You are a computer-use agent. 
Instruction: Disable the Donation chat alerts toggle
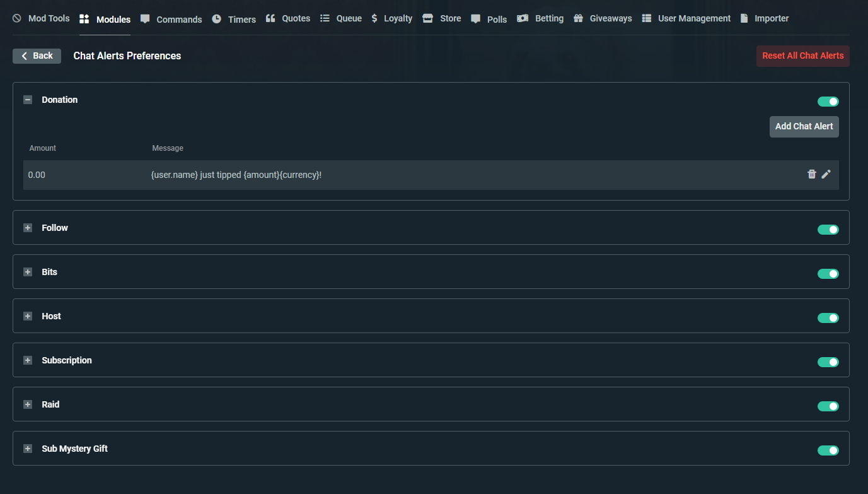828,102
